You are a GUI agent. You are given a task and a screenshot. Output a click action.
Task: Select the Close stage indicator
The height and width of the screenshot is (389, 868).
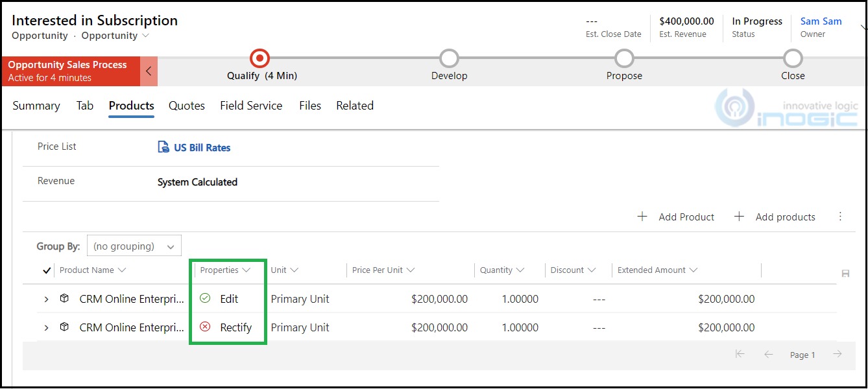tap(793, 58)
